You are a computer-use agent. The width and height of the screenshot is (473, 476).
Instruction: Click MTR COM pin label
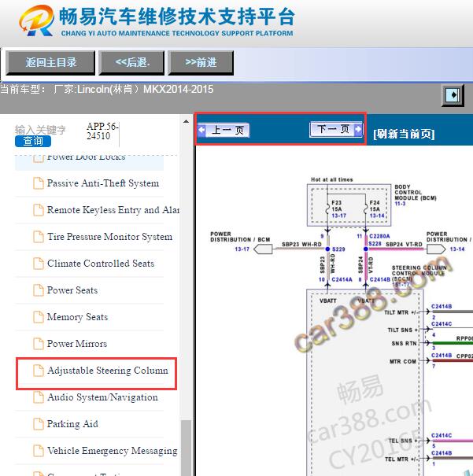[x=403, y=362]
